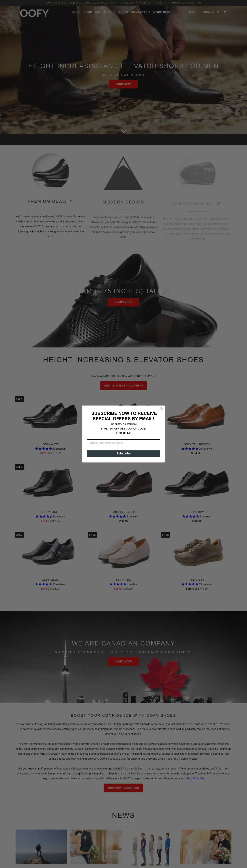Click See All Styles - Click Here button
The width and height of the screenshot is (247, 868).
click(123, 386)
